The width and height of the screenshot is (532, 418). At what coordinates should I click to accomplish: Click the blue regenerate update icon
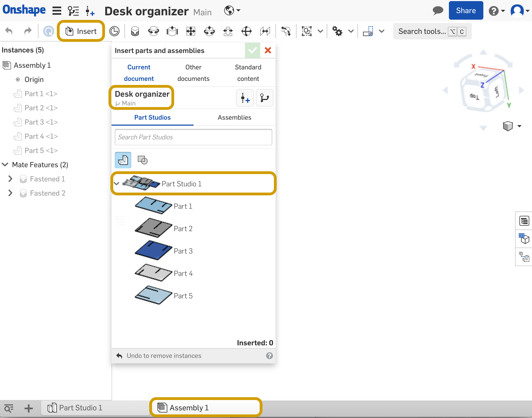tap(49, 31)
